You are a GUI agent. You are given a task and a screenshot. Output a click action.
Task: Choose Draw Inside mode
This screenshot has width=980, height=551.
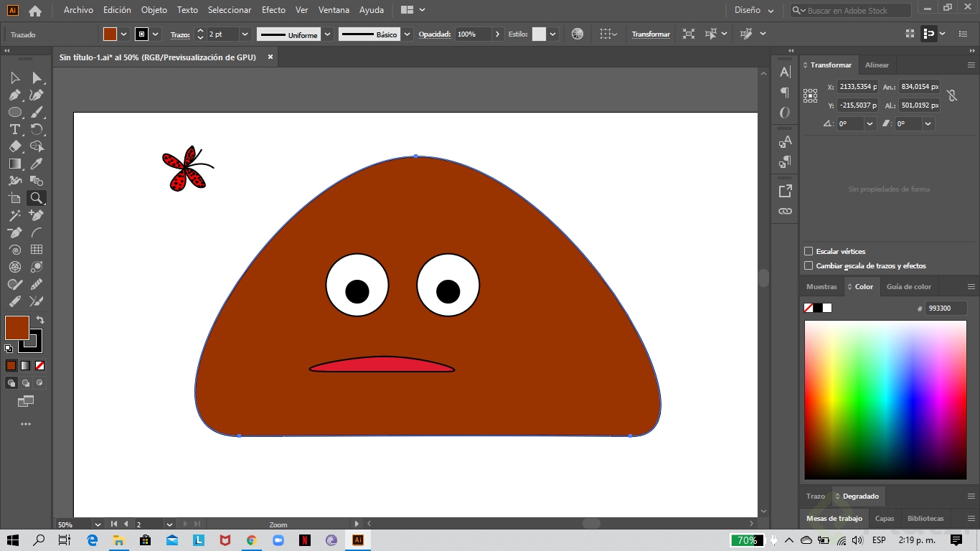coord(39,383)
